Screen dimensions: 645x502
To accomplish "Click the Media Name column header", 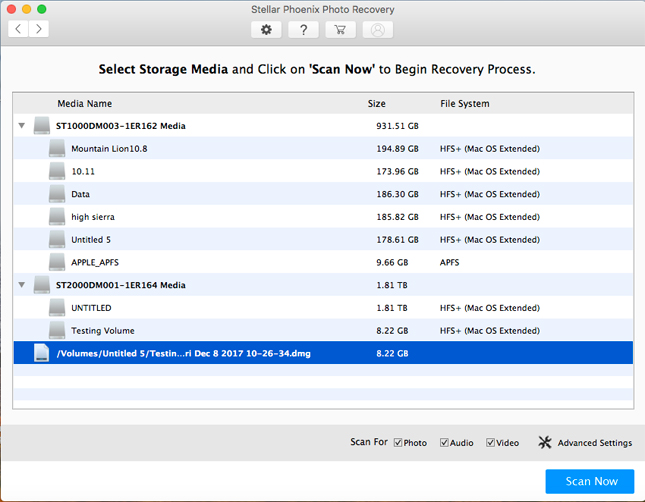I will click(84, 104).
